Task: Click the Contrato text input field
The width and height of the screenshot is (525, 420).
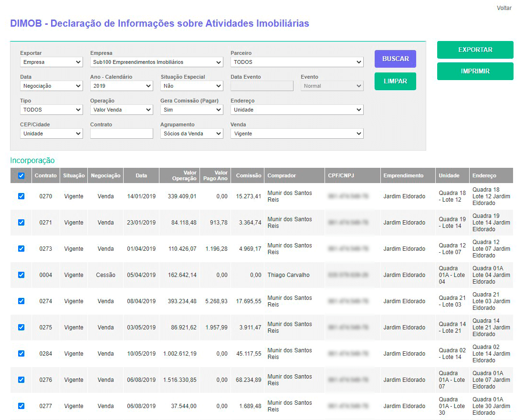Action: click(x=121, y=134)
